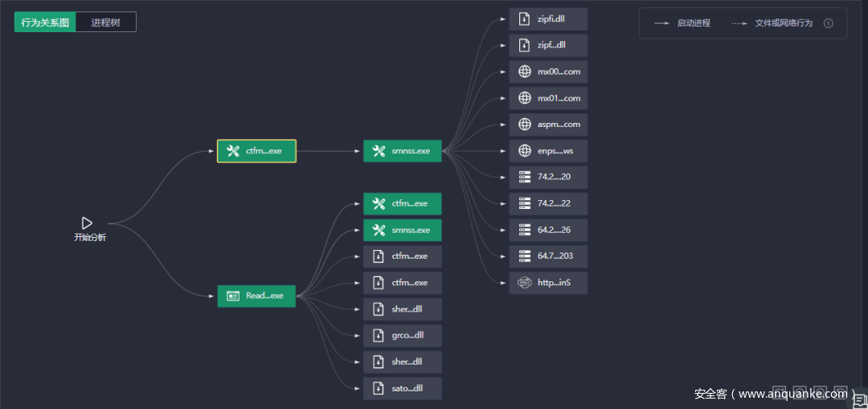Select the sato...dll file node
This screenshot has height=409, width=868.
coord(402,388)
